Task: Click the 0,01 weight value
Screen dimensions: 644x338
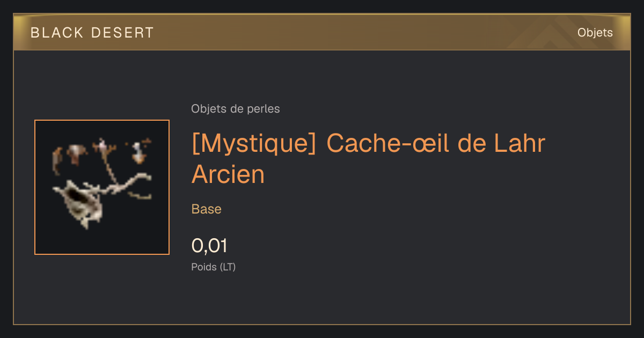Action: (209, 246)
